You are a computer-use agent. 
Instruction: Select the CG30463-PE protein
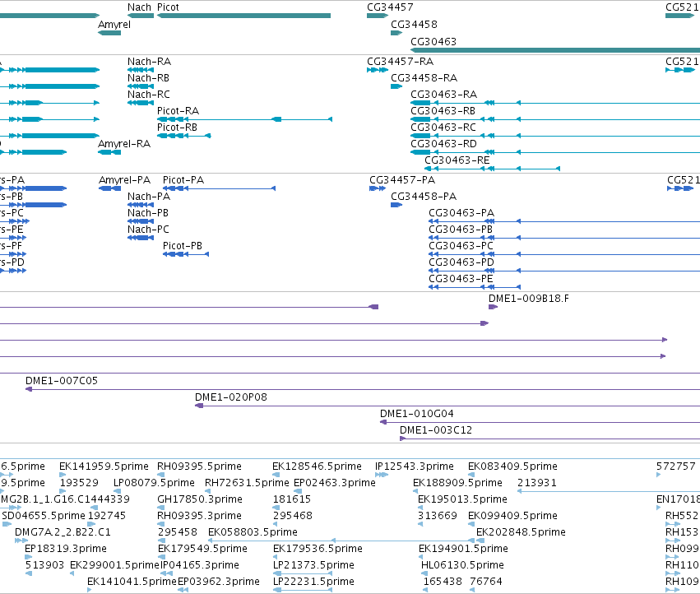pyautogui.click(x=475, y=287)
